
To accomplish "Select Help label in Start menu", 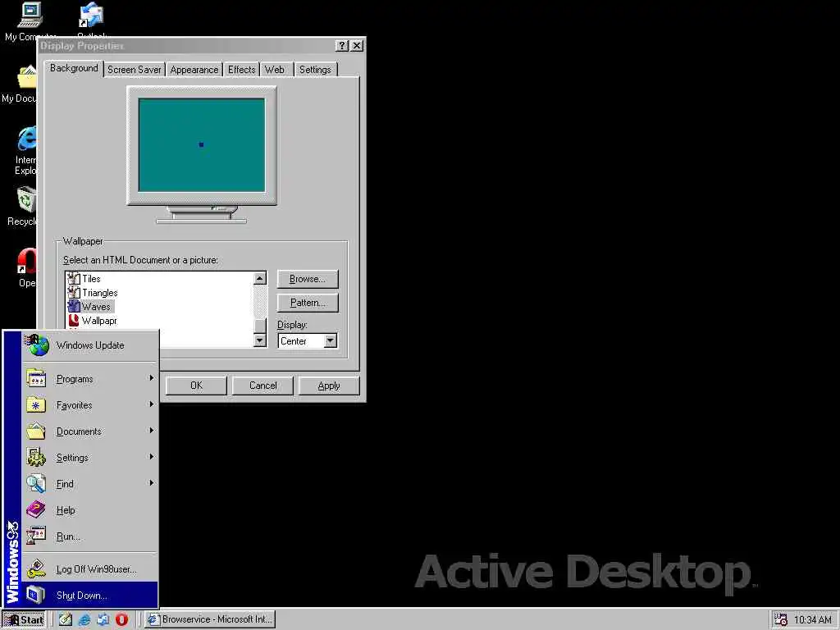I will pyautogui.click(x=66, y=510).
